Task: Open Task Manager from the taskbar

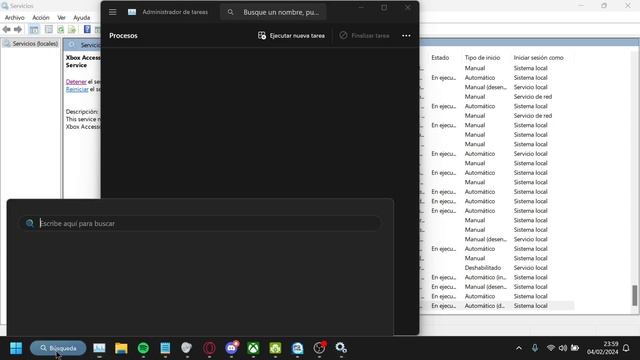Action: click(99, 348)
